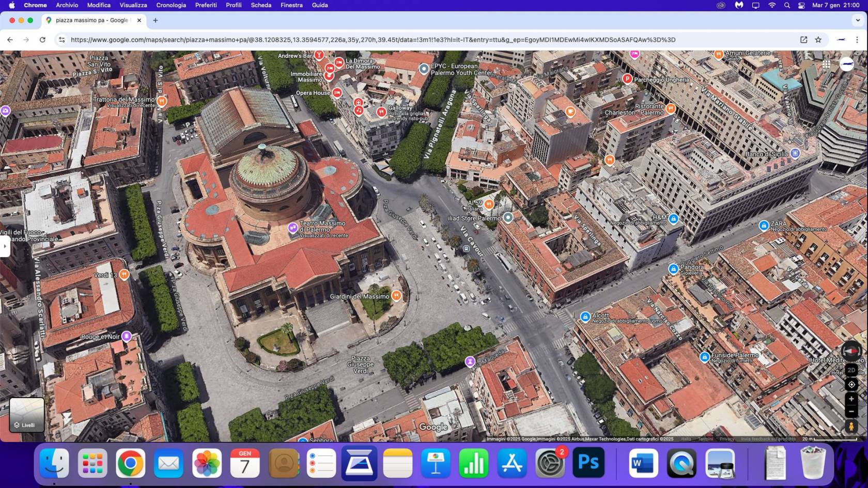Image resolution: width=868 pixels, height=488 pixels.
Task: Open the Livelli layers thumbnail
Action: click(x=27, y=415)
